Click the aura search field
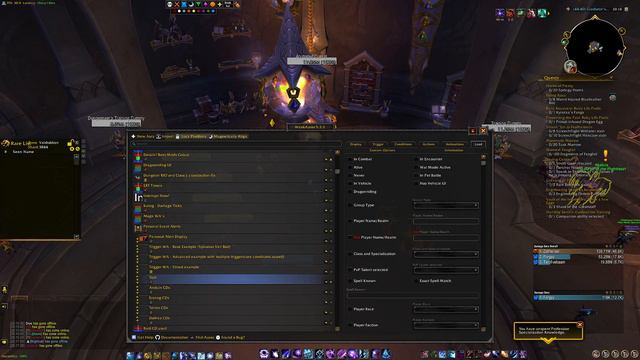Image resolution: width=640 pixels, height=360 pixels. click(x=236, y=144)
